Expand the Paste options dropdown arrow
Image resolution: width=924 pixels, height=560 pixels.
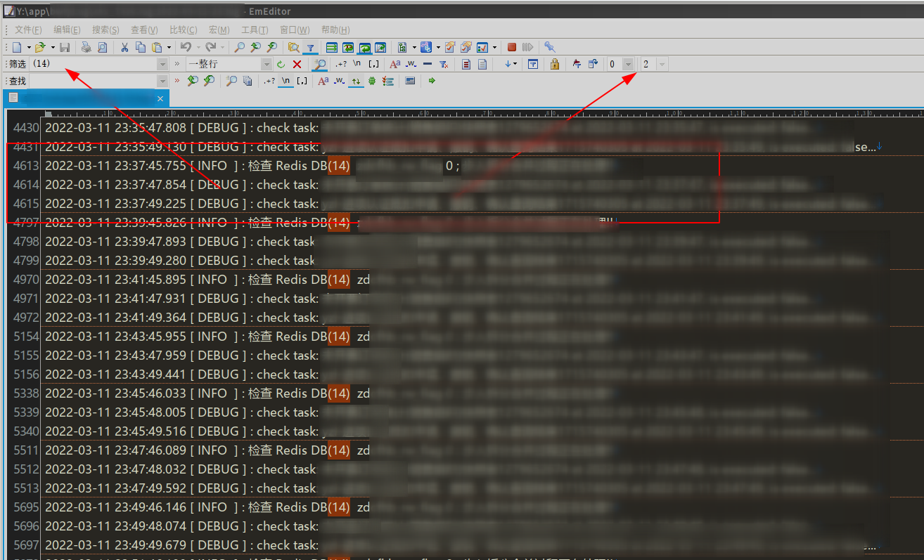pyautogui.click(x=169, y=47)
